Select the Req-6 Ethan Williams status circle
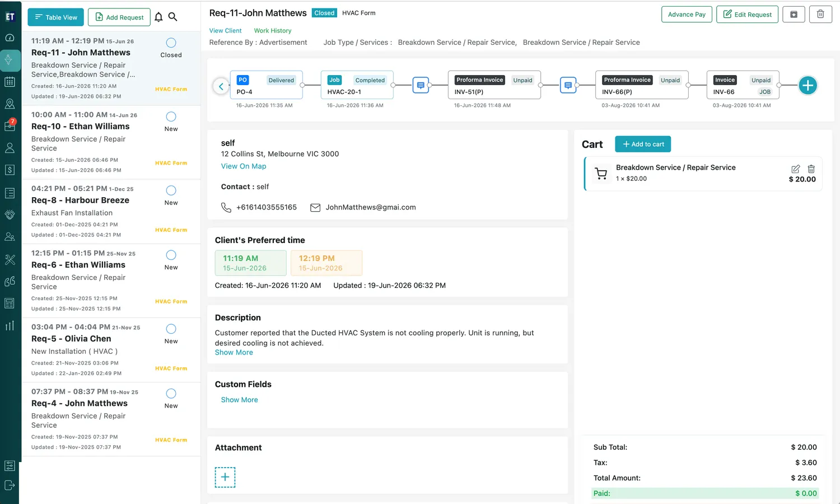The width and height of the screenshot is (840, 504). [x=171, y=255]
